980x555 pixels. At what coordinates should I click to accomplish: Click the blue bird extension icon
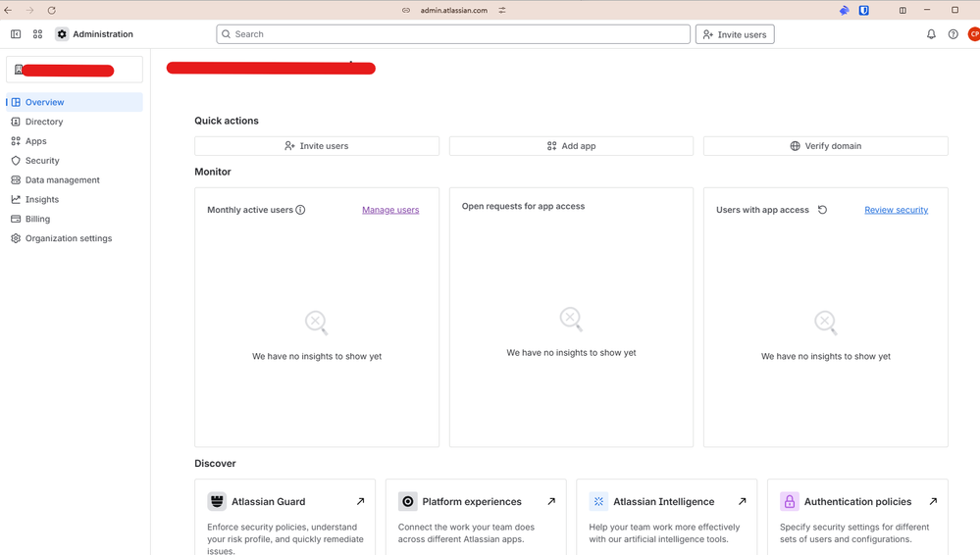coord(845,10)
